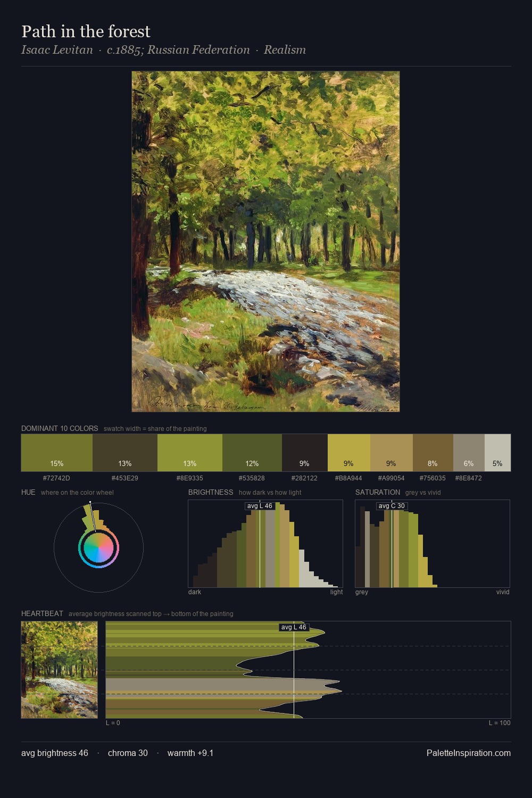Click the 'light' axis label

click(x=337, y=592)
